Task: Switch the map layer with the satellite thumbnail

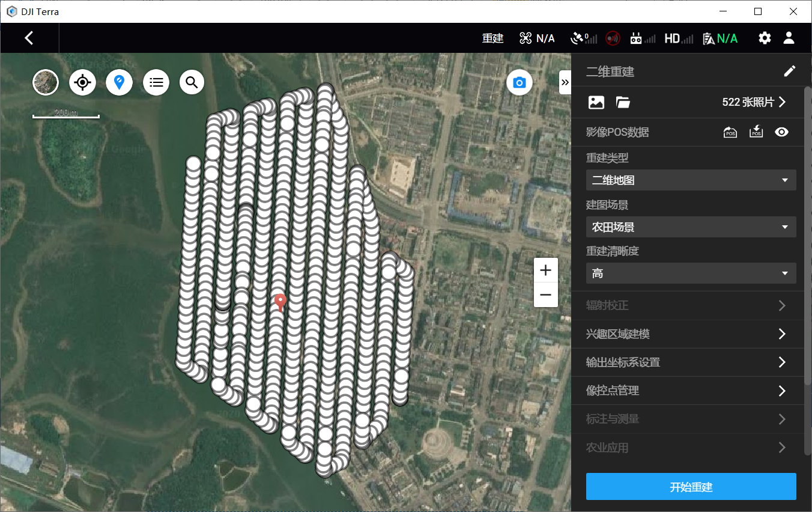Action: click(x=46, y=82)
